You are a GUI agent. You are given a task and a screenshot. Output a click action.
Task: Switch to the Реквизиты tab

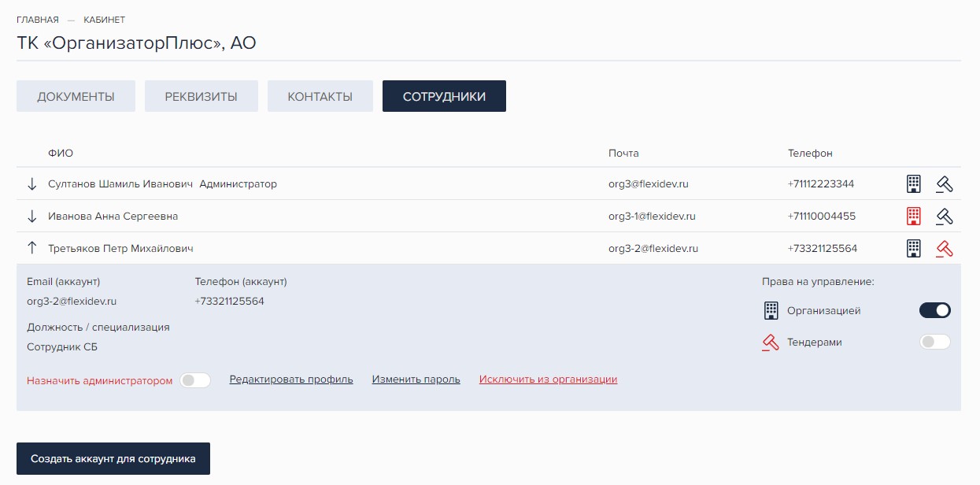(201, 96)
